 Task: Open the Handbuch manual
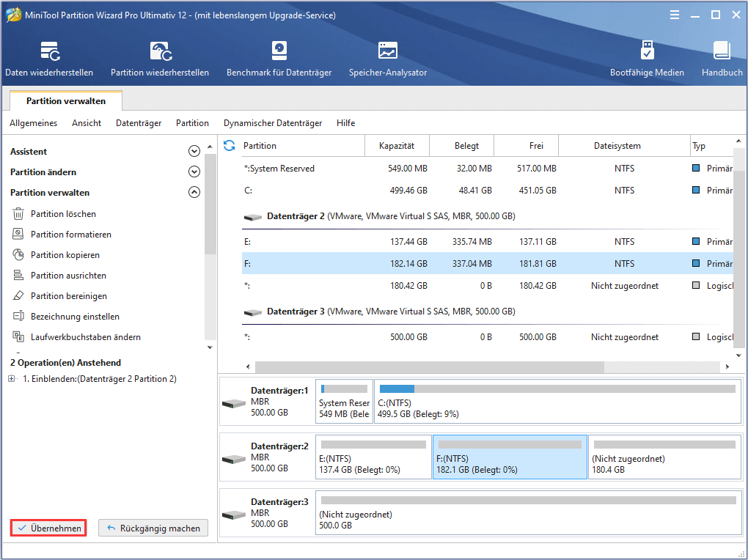tap(722, 59)
